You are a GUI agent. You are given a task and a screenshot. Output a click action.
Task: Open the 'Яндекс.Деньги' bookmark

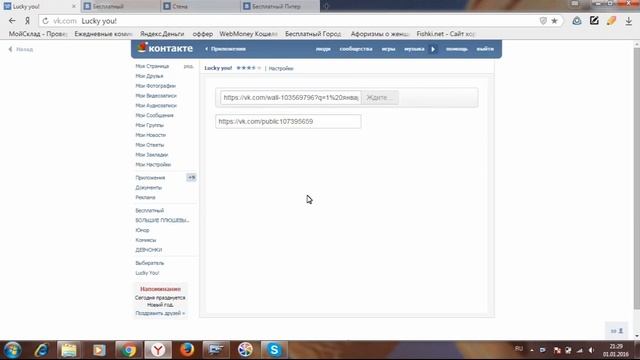click(162, 34)
